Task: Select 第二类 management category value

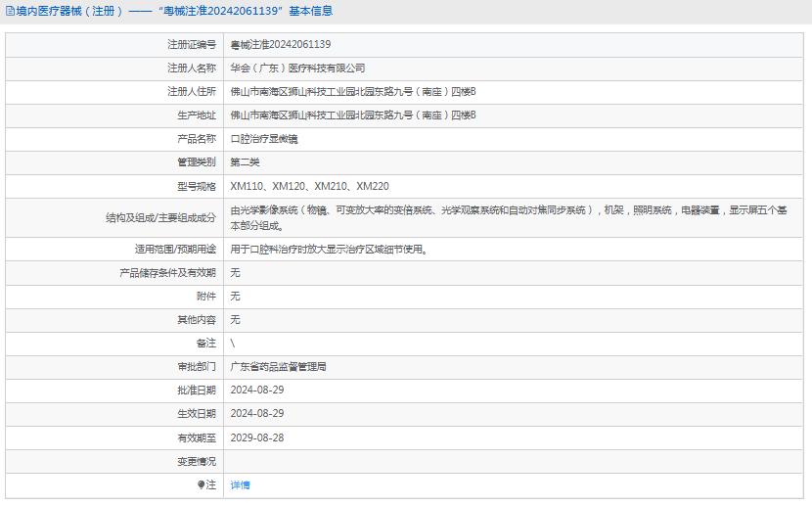Action: point(245,162)
